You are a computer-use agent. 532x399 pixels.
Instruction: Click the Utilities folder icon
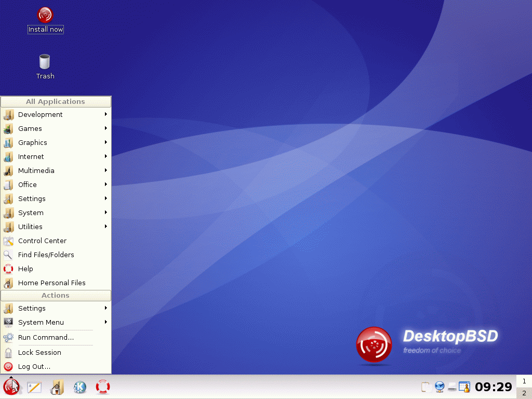[8, 227]
